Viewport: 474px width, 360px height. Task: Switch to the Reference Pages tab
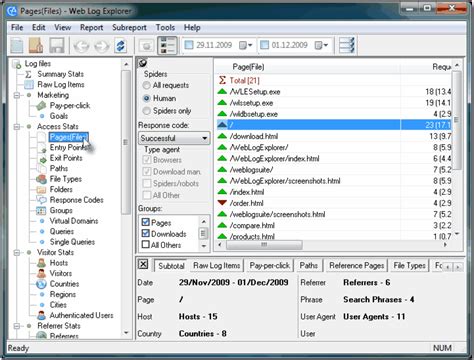(x=356, y=266)
